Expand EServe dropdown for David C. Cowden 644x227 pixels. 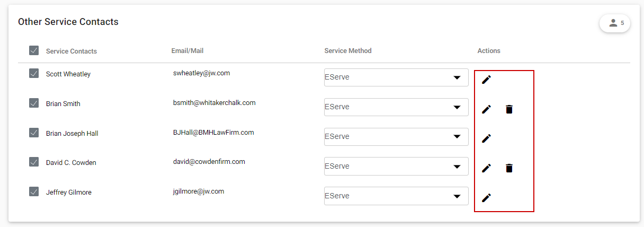coord(396,166)
